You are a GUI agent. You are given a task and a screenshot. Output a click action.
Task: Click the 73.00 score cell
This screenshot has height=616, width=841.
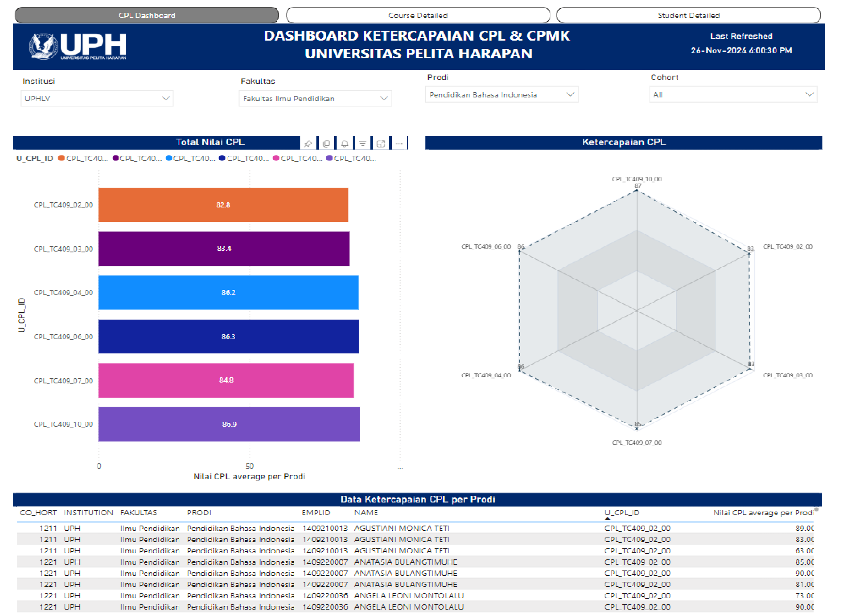click(x=805, y=596)
